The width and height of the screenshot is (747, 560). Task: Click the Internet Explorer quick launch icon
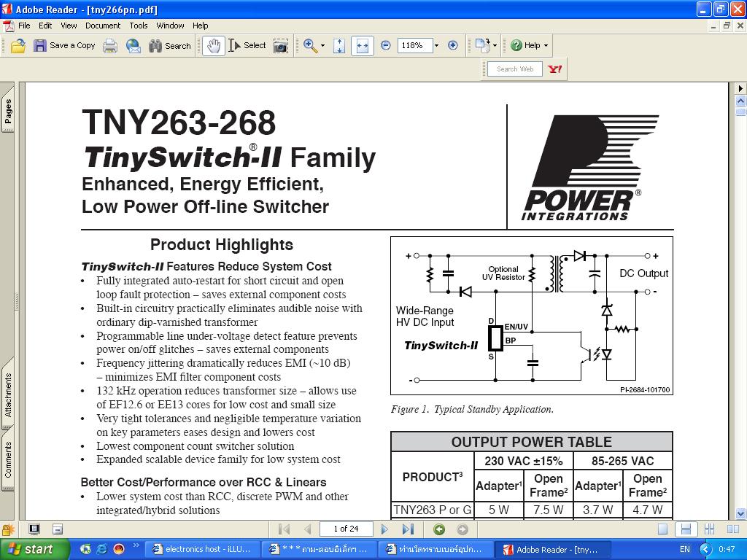101,549
